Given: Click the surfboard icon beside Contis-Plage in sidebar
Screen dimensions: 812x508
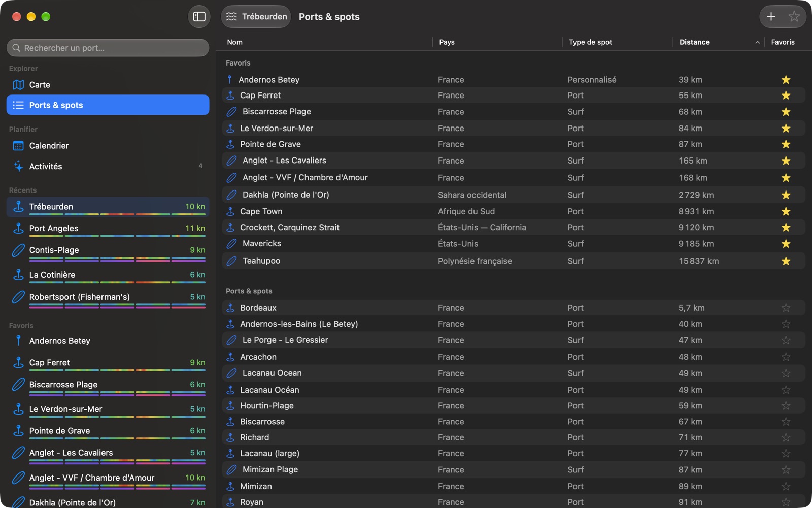Looking at the screenshot, I should click(x=18, y=250).
